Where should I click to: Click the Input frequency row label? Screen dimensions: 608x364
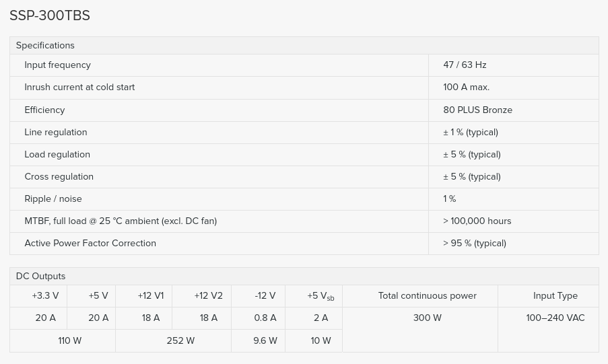tap(57, 65)
